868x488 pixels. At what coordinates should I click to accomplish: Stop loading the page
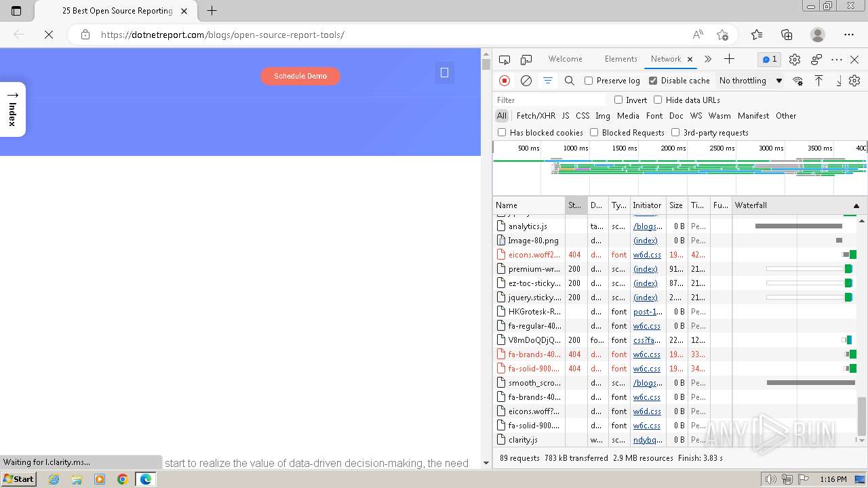49,35
